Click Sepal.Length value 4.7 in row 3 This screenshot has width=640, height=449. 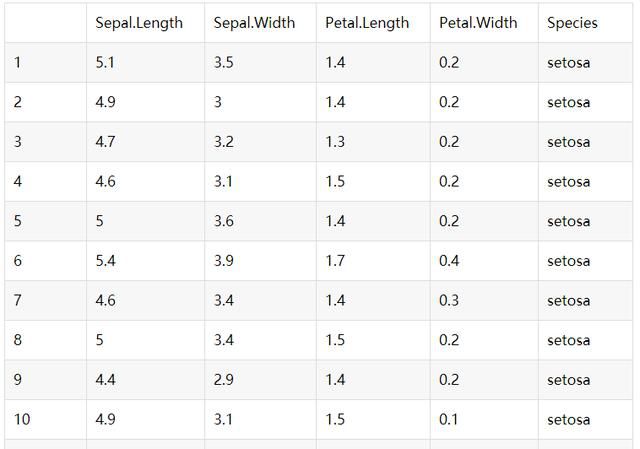pos(105,142)
